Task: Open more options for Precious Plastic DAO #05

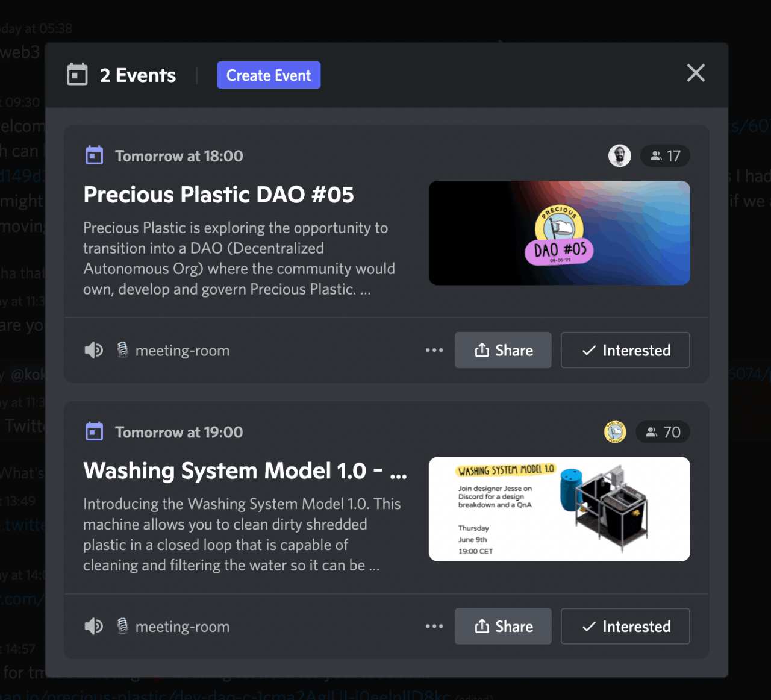Action: (x=434, y=350)
